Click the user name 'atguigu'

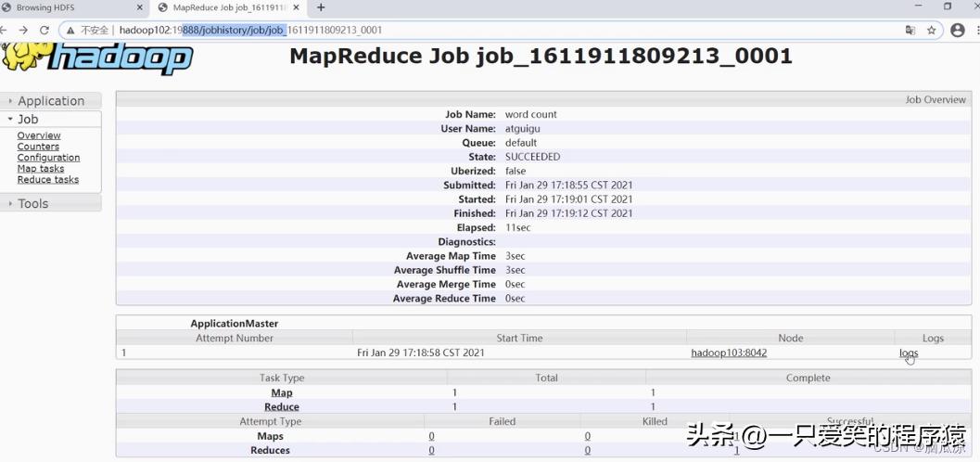(523, 129)
